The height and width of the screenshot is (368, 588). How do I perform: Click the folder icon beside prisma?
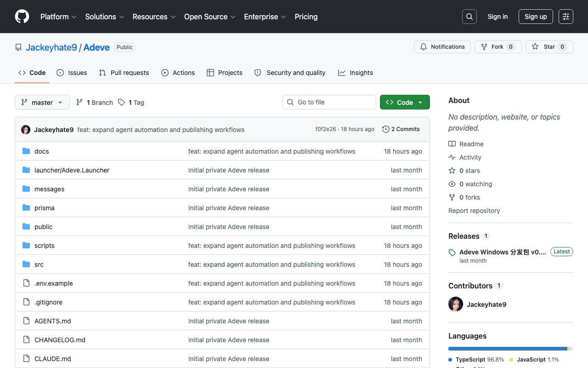(26, 208)
